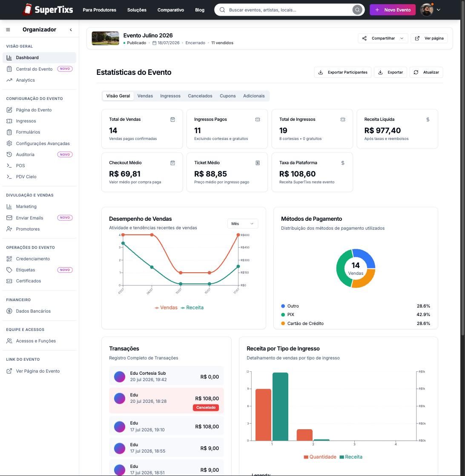Click Acessos e Funções users icon

click(x=9, y=341)
